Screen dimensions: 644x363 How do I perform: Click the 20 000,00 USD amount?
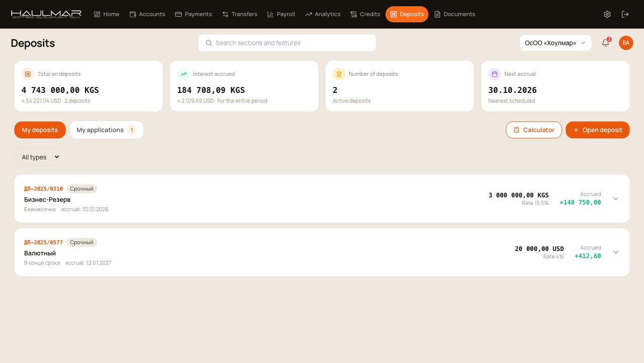539,249
